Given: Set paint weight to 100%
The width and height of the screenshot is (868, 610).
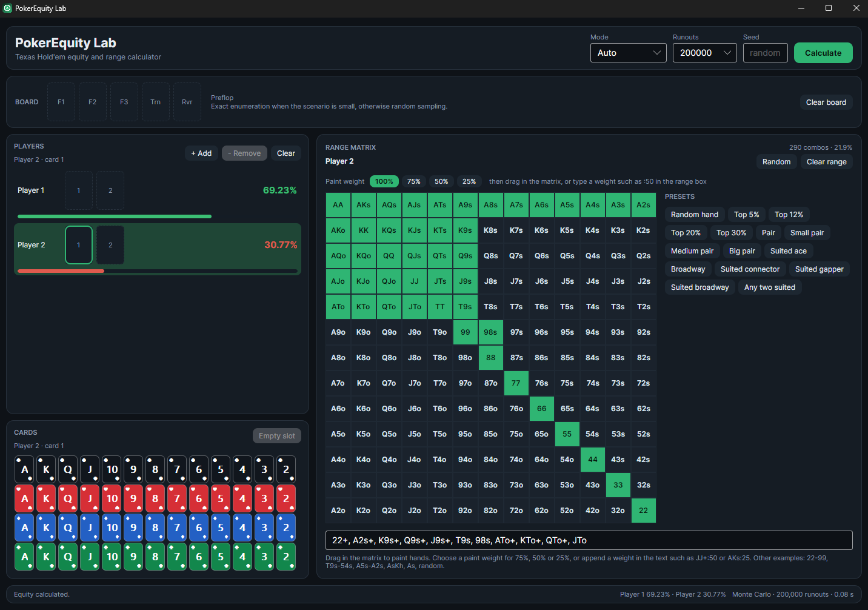Looking at the screenshot, I should click(384, 181).
